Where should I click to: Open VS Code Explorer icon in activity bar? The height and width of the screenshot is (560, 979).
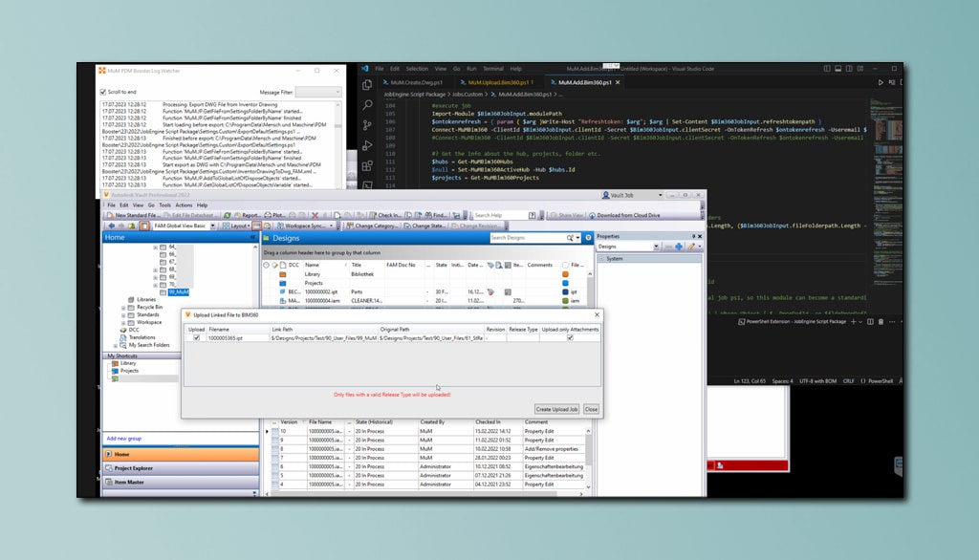click(x=369, y=85)
